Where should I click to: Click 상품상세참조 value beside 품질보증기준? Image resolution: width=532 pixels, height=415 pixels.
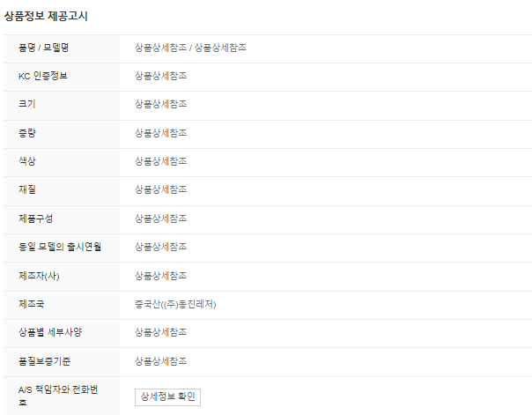[161, 361]
